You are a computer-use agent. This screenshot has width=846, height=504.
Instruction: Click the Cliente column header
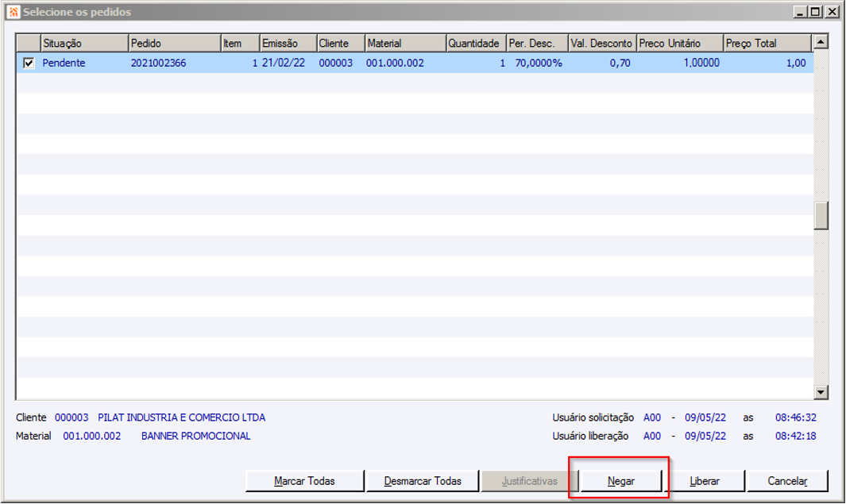tap(341, 43)
